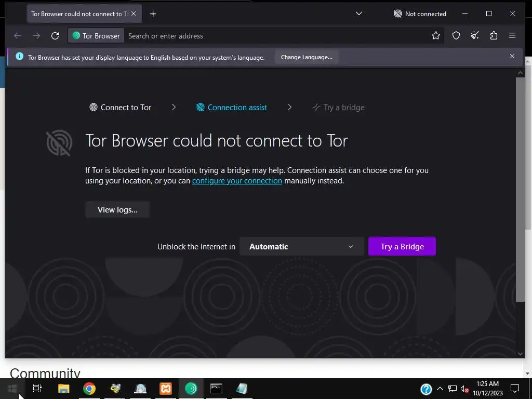Go back with the left arrow button
The width and height of the screenshot is (532, 399).
[x=18, y=36]
